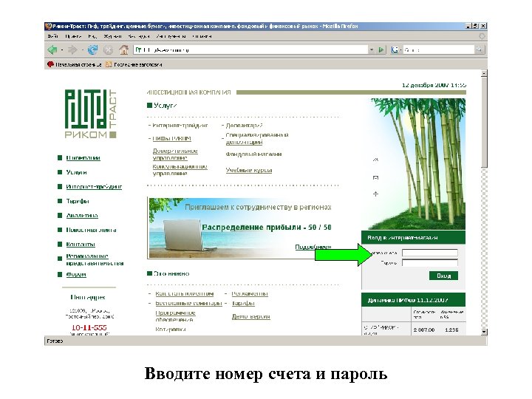Open the Журнал menu

pyautogui.click(x=112, y=36)
